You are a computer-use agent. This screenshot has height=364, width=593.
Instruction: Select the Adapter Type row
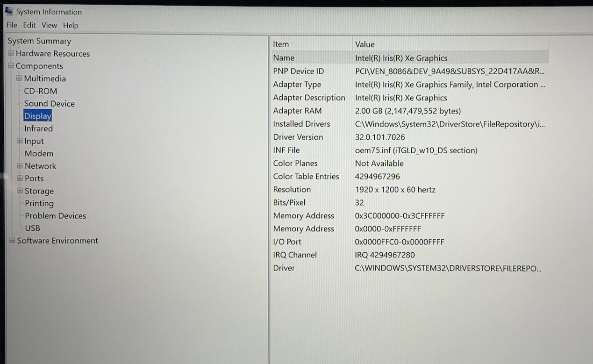point(410,85)
